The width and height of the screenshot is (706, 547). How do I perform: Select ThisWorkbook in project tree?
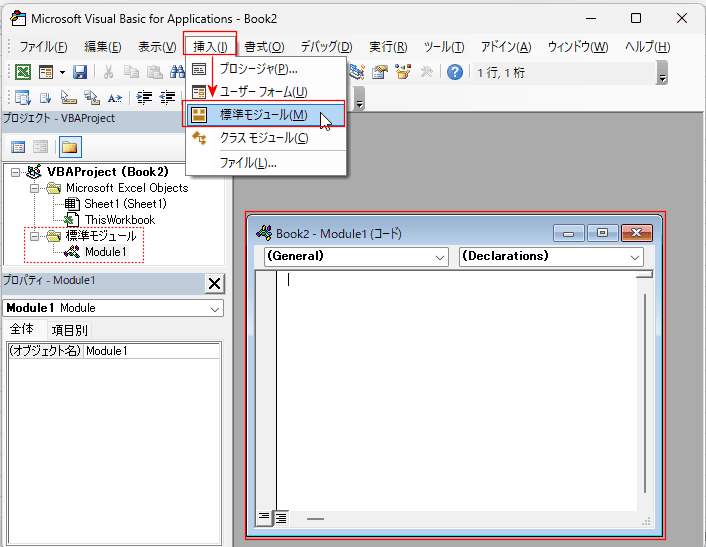tap(120, 220)
